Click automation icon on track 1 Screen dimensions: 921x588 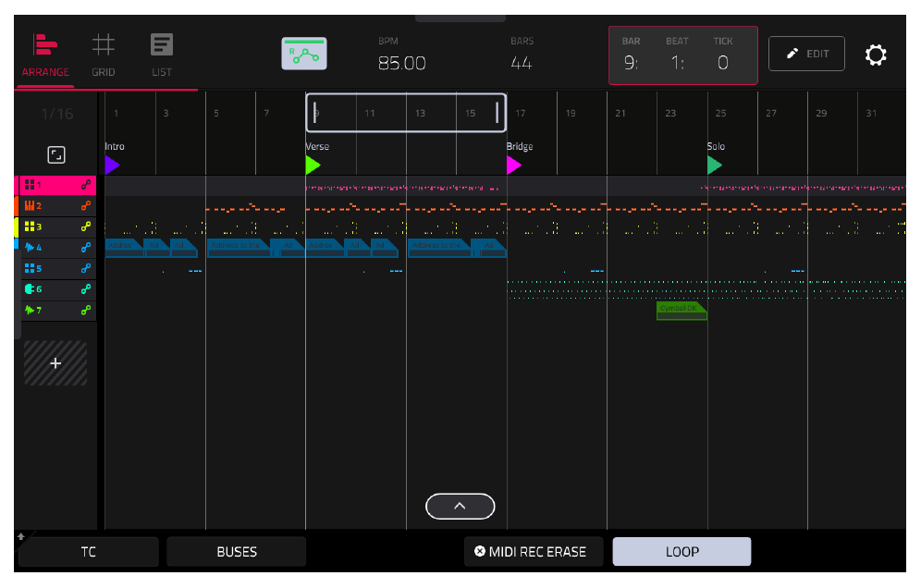(x=86, y=185)
